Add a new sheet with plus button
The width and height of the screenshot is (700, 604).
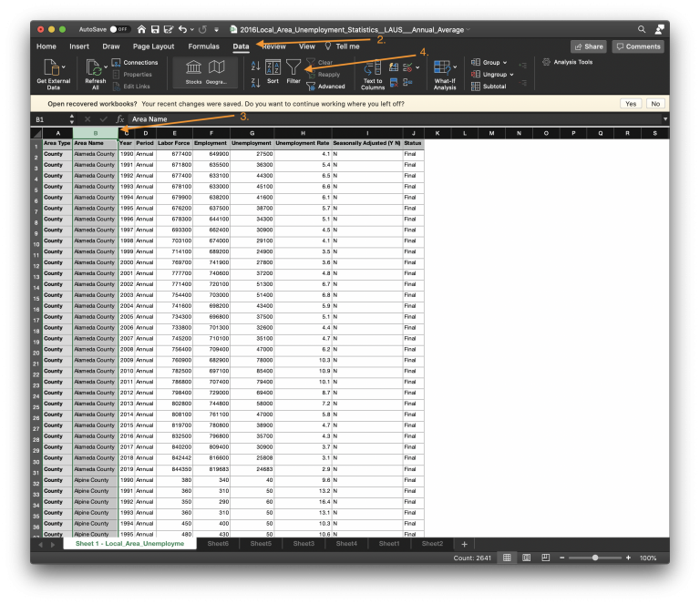(464, 544)
